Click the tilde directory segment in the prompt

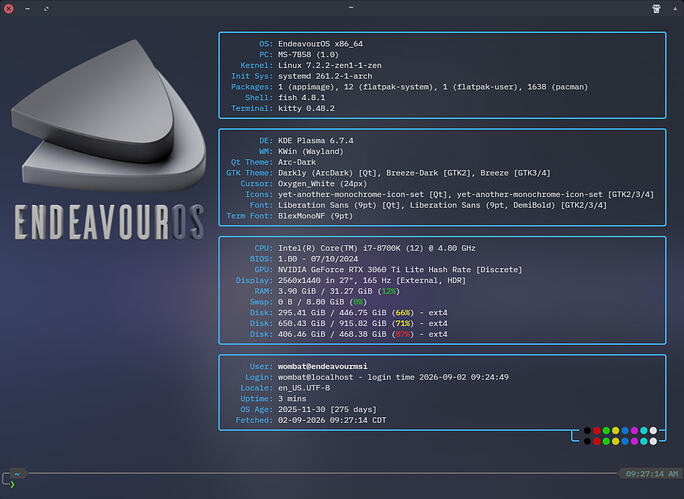pos(17,473)
